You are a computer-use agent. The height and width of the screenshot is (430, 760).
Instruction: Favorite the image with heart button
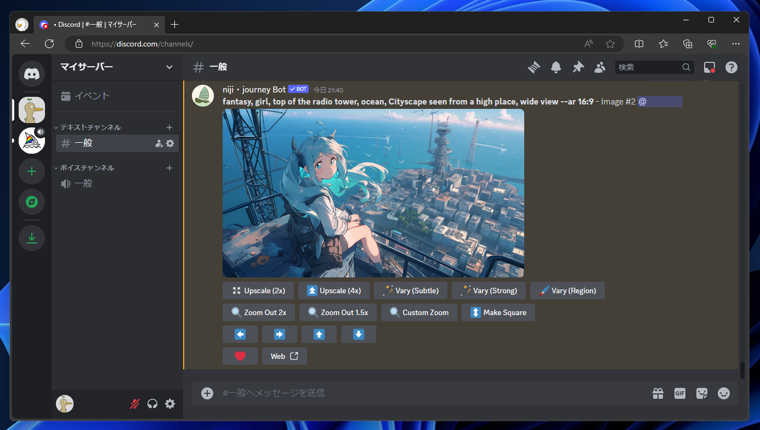[x=240, y=356]
